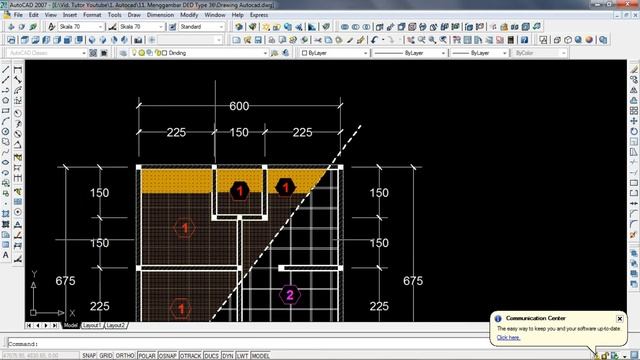Open the text style Skala 70 dropdown
This screenshot has width=640, height=360.
[x=100, y=27]
